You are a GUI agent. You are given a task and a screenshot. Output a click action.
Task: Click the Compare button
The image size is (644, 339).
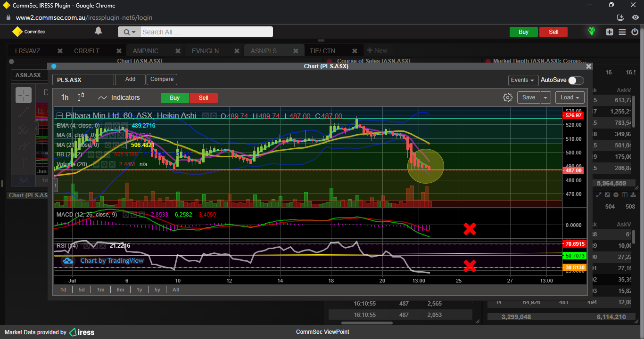162,80
